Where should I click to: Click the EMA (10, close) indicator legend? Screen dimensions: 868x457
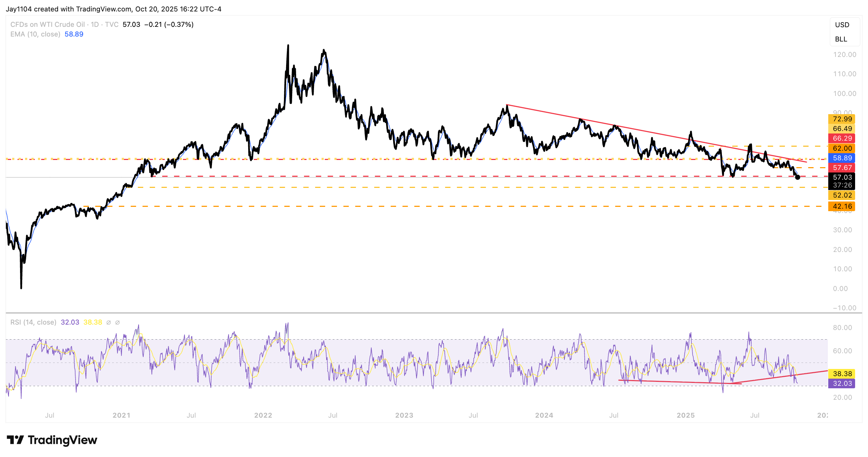35,34
